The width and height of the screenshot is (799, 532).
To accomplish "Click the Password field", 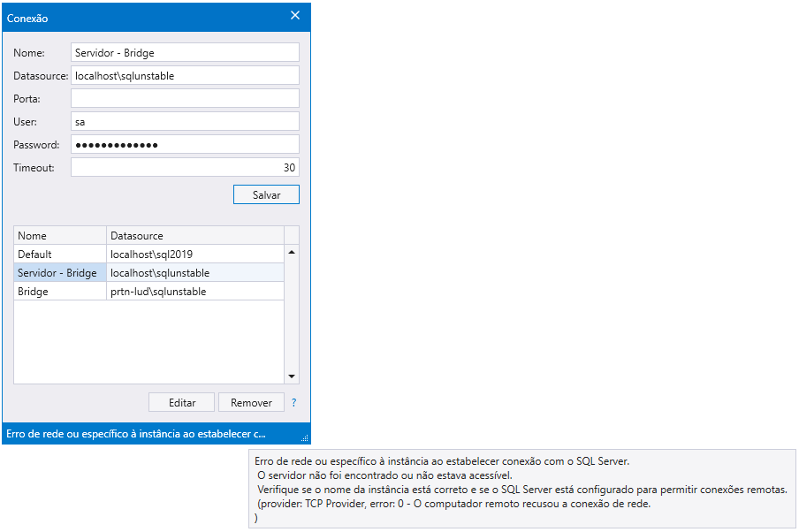I will click(185, 145).
